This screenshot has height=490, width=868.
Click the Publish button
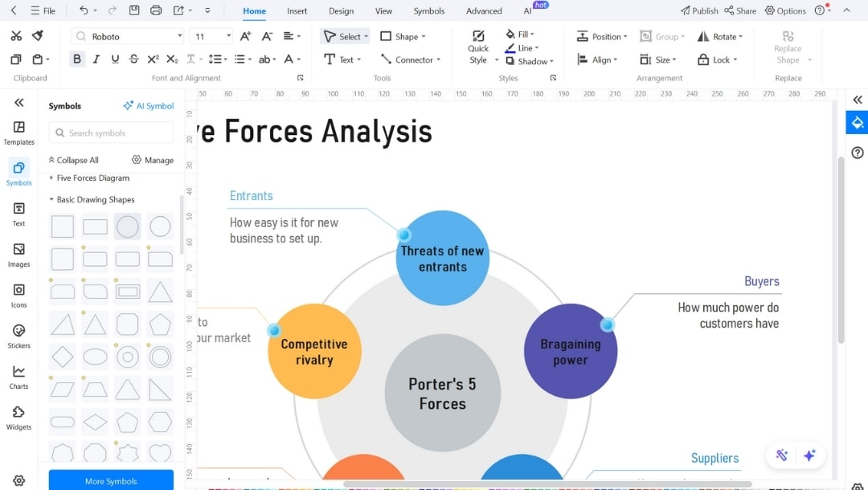pyautogui.click(x=699, y=10)
